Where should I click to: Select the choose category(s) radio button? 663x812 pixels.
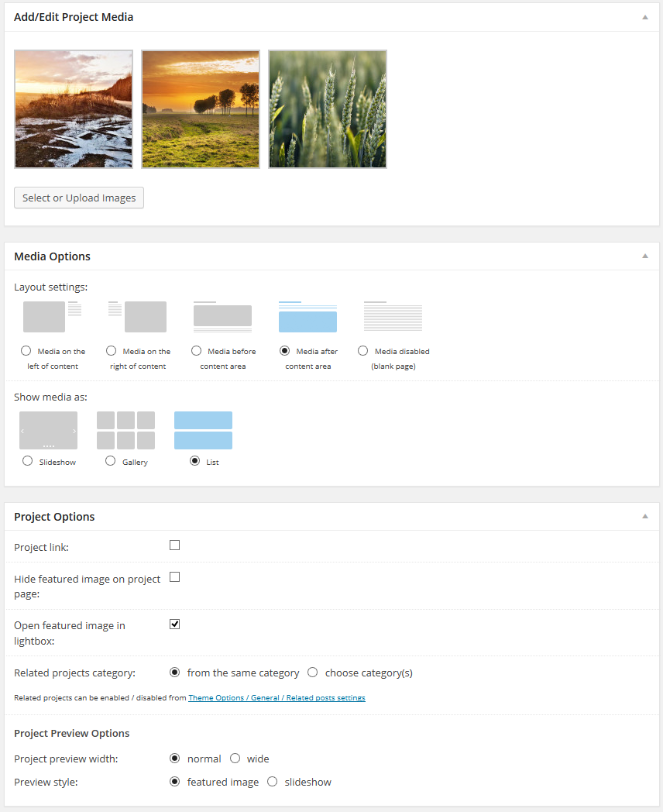[313, 673]
